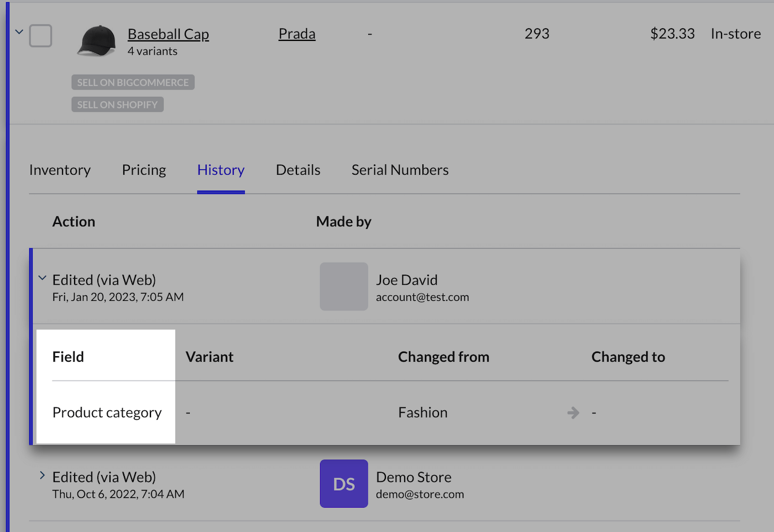Switch to the Inventory tab
This screenshot has height=532, width=774.
(x=60, y=170)
